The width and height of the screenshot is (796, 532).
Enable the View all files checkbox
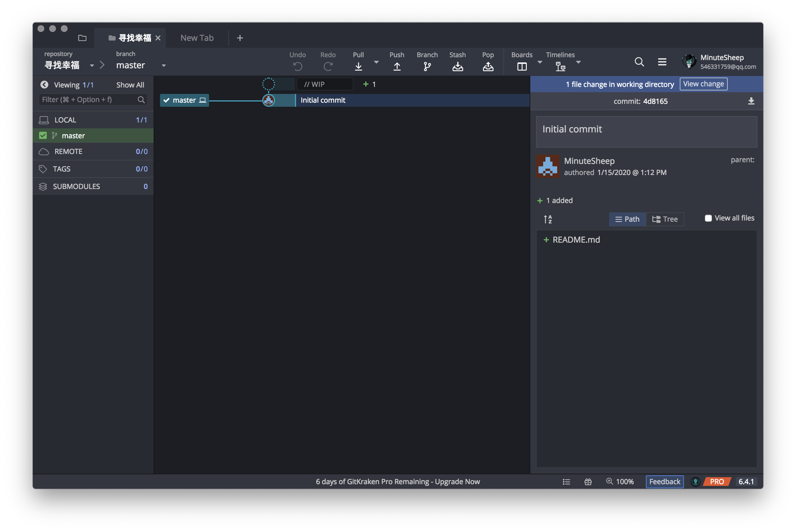pos(708,218)
